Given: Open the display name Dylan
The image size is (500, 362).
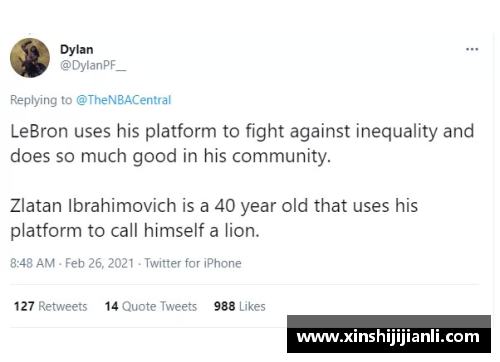Looking at the screenshot, I should click(77, 49).
